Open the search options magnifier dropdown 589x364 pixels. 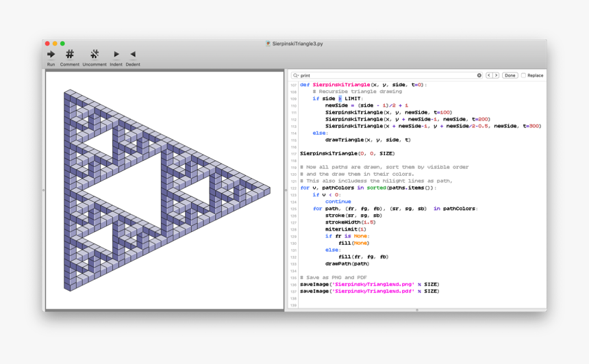[x=296, y=75]
